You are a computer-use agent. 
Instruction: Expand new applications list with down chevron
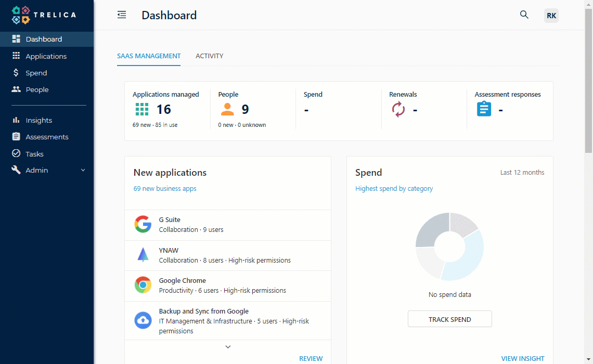click(x=228, y=347)
